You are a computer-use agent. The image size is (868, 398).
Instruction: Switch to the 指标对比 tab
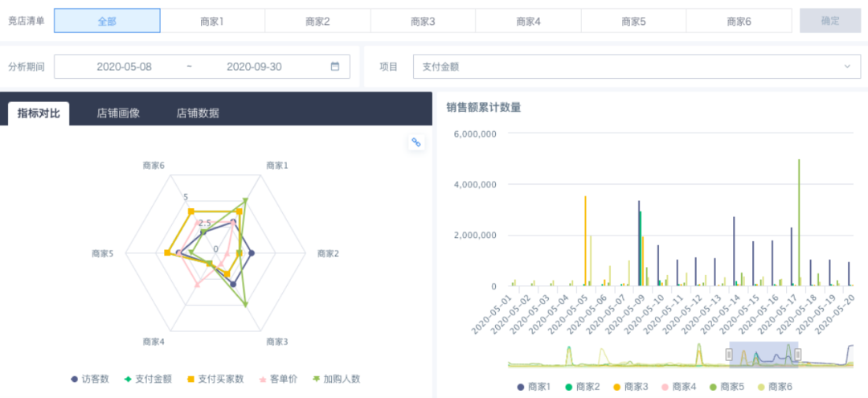[39, 113]
